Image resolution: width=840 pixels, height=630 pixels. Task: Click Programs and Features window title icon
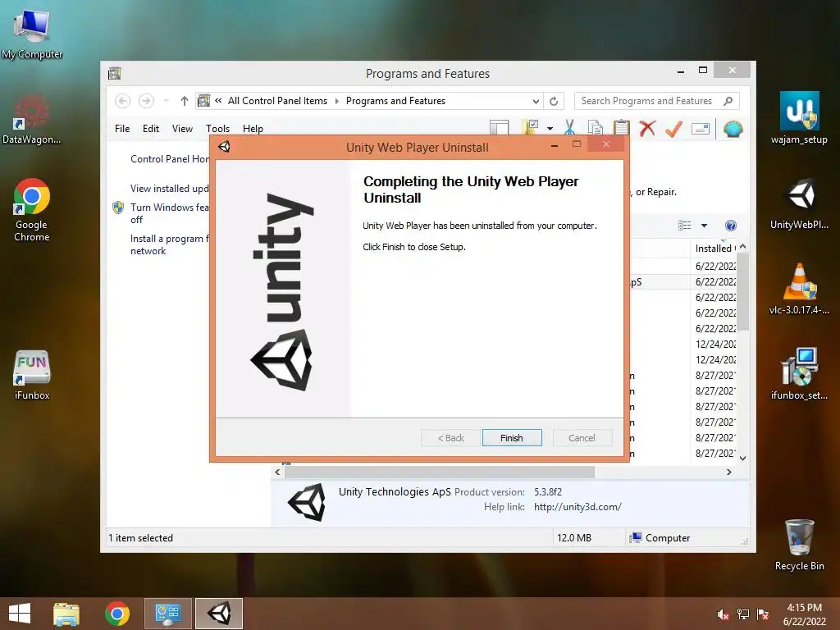(x=115, y=73)
